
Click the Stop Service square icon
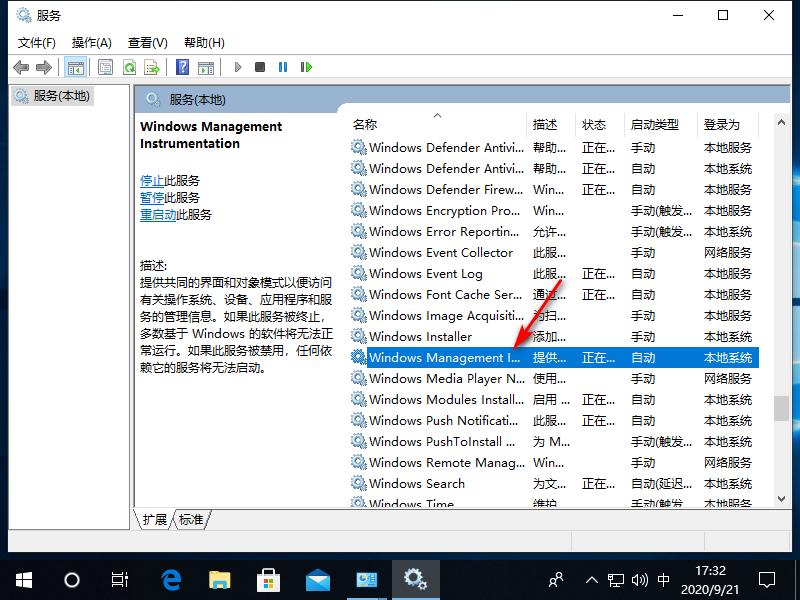pyautogui.click(x=261, y=66)
